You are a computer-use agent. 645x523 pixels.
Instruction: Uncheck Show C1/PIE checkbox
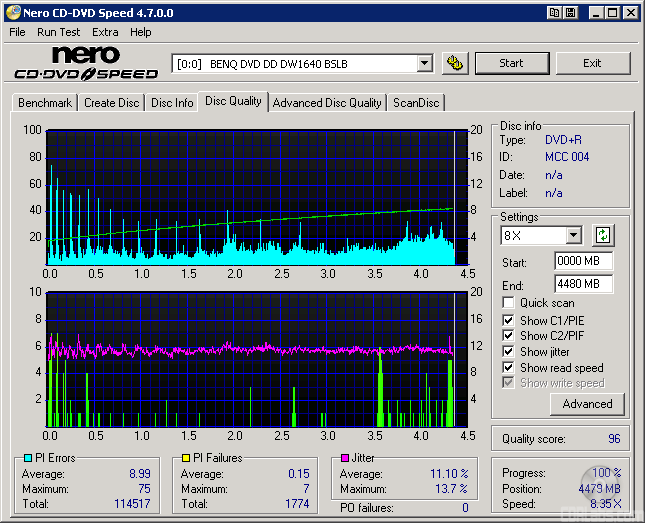coord(509,320)
